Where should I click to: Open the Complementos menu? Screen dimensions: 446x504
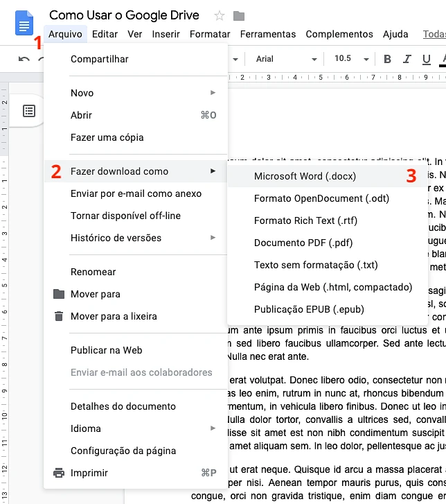(339, 34)
